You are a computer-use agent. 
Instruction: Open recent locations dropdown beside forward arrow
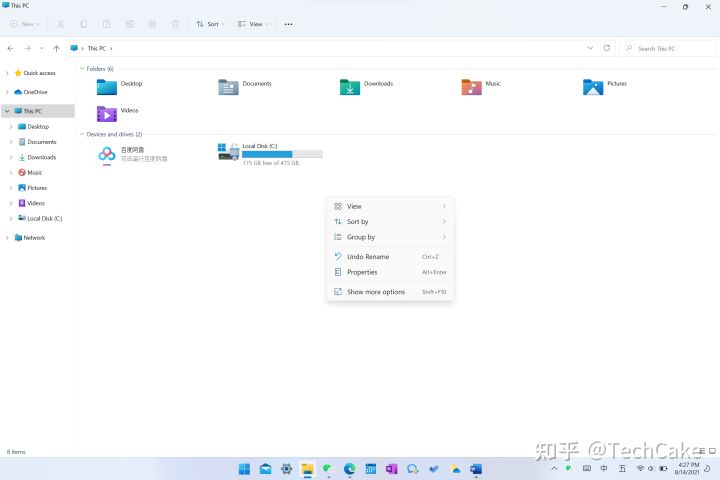point(42,48)
